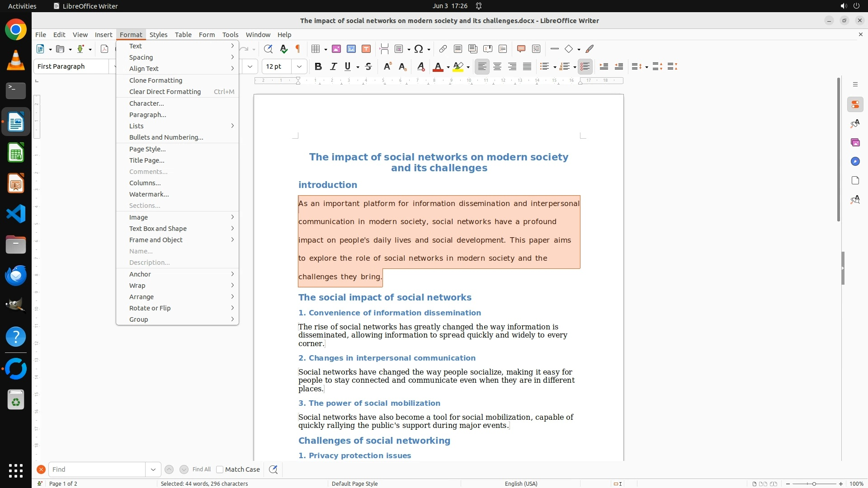Open Navigator from the sidebar
This screenshot has width=868, height=488.
[855, 161]
